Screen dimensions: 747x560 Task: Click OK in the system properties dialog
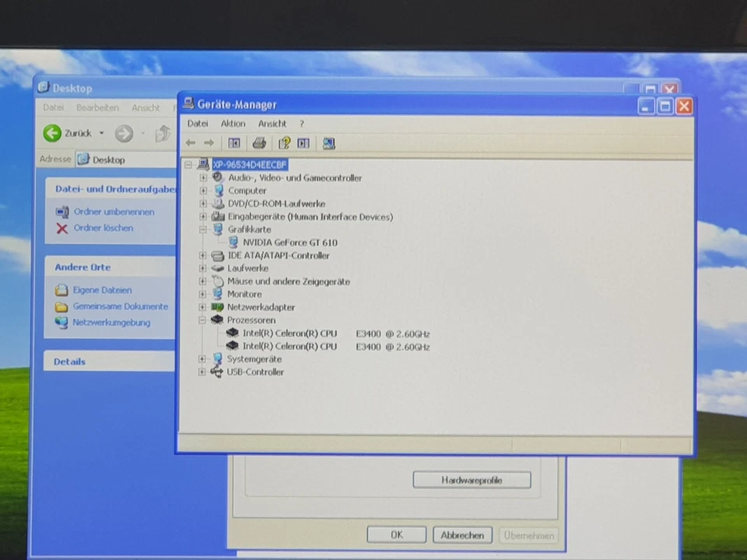[x=396, y=535]
